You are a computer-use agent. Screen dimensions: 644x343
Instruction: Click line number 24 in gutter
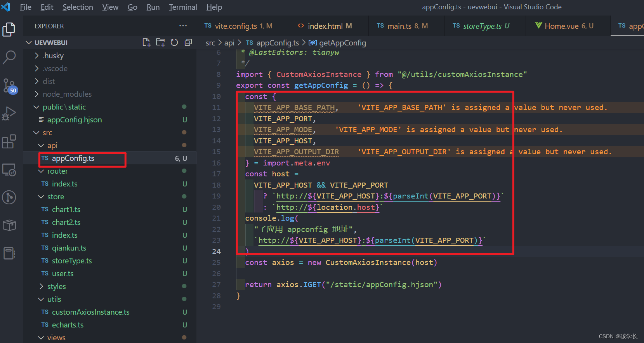216,251
